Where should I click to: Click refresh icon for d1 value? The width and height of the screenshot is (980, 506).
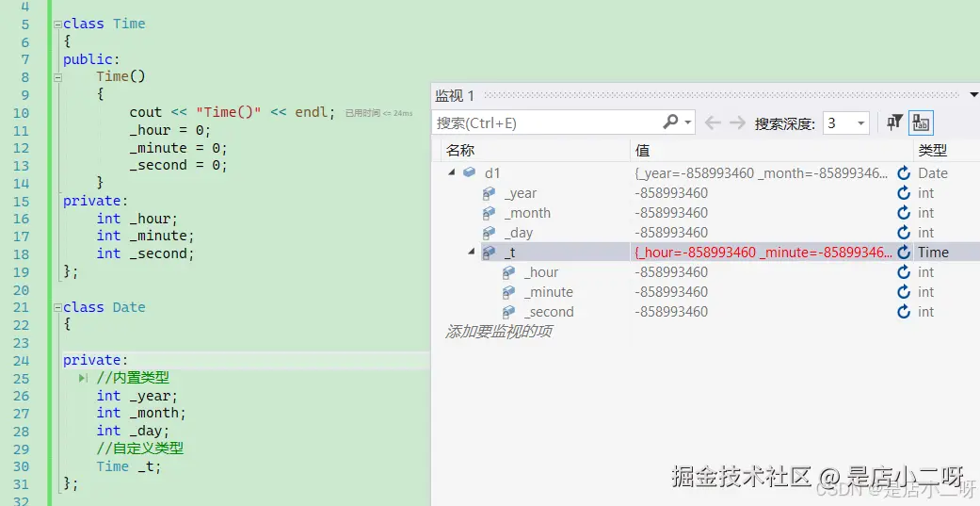click(904, 173)
